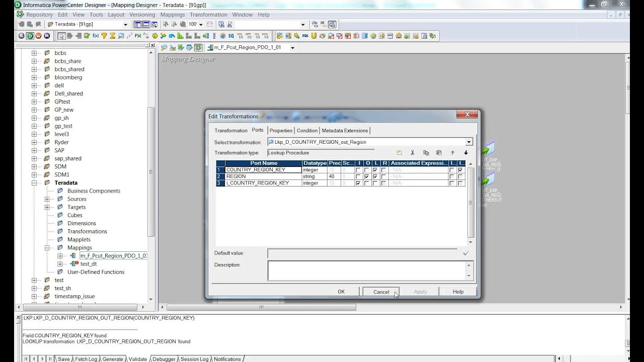Expand the bloomberg folder
The image size is (644, 362).
coord(34,77)
